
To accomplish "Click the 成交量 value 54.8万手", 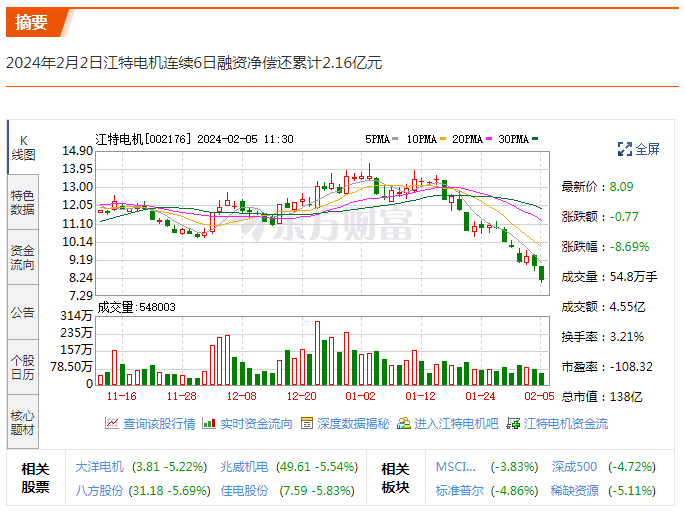I will point(633,277).
